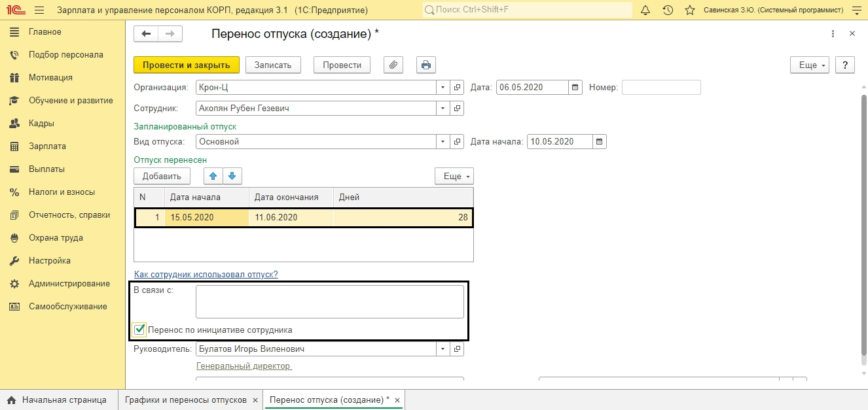Open Настройка section
The image size is (868, 410).
50,261
